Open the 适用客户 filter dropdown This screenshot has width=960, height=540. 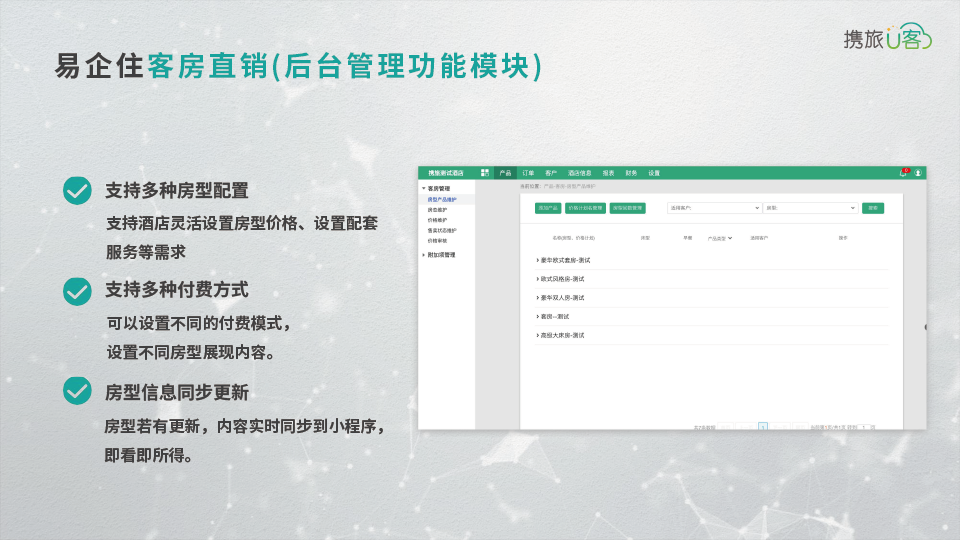(714, 208)
